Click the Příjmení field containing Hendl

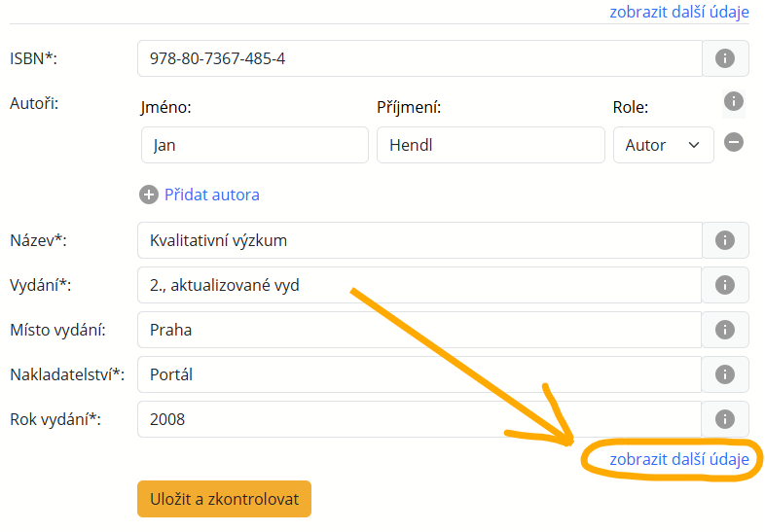pos(490,145)
